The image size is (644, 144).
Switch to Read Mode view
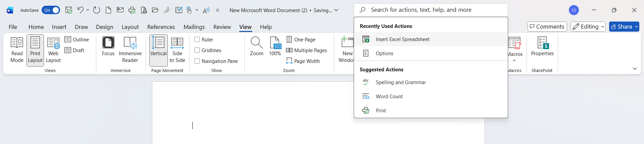pyautogui.click(x=17, y=50)
